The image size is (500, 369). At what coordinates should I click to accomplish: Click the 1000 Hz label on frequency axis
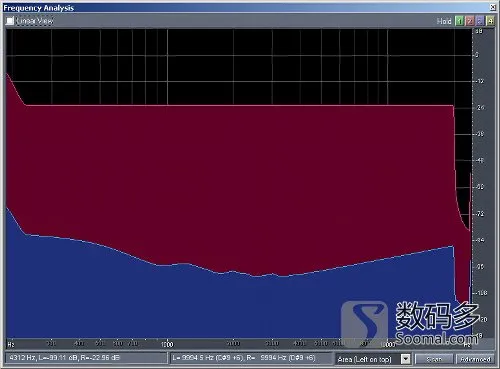pos(167,344)
